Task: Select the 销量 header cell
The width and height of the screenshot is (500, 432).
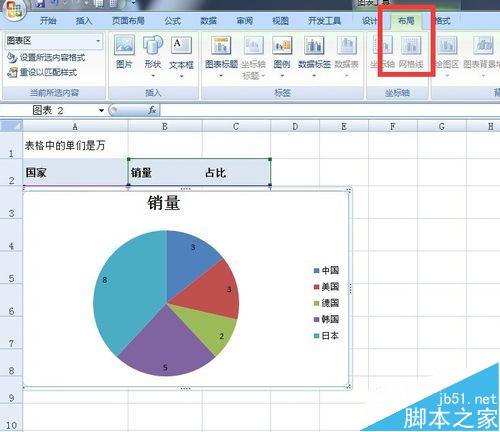Action: point(165,172)
